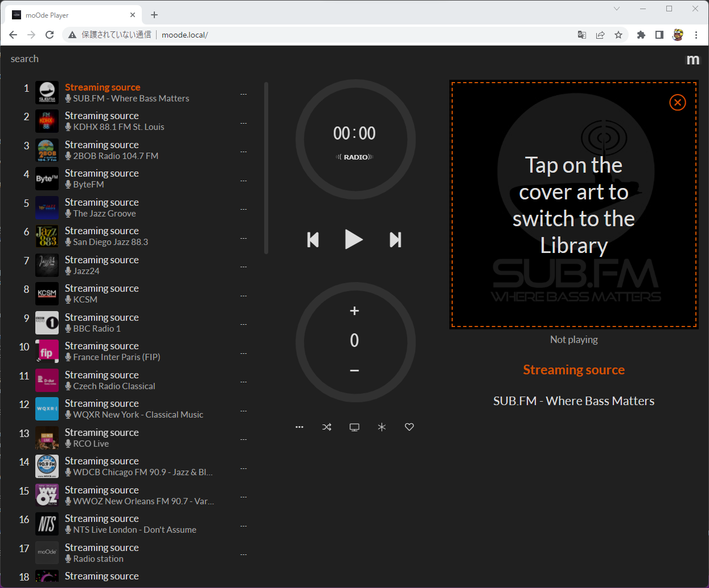Open playback bar three-dots menu
This screenshot has width=709, height=588.
tap(300, 427)
